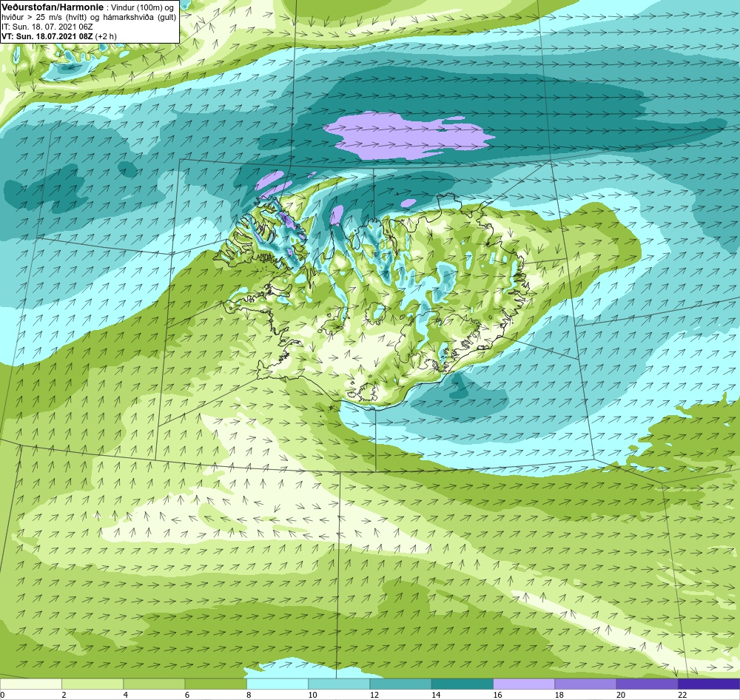Click the '(+2 h)' forecast offset text
740x700 pixels.
(x=106, y=36)
